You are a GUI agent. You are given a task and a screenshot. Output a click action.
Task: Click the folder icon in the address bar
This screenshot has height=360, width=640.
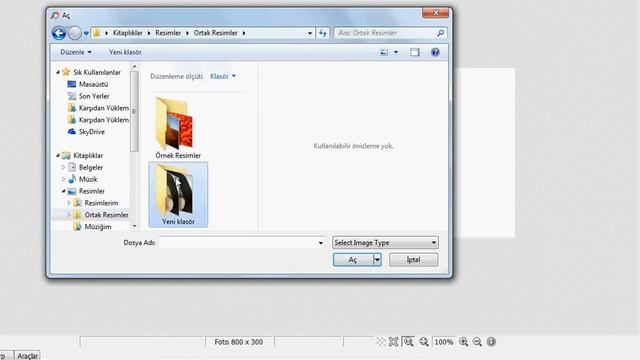(x=97, y=33)
